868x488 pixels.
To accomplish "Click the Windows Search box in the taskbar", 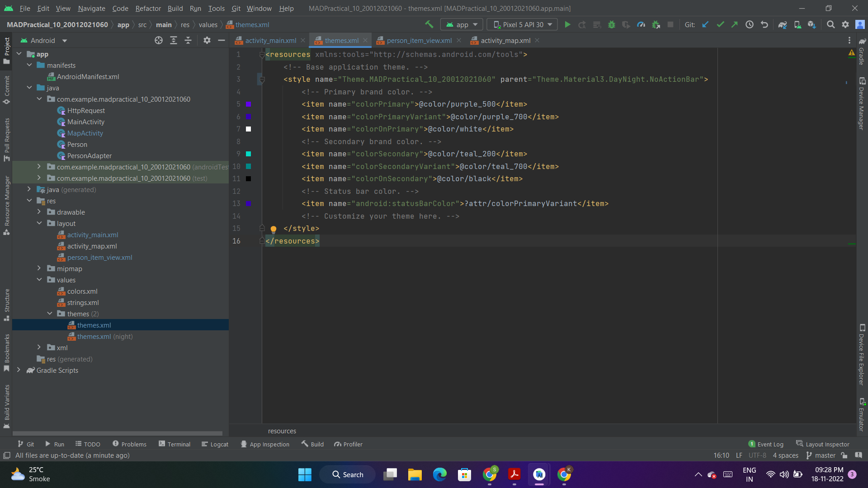I will click(x=347, y=474).
